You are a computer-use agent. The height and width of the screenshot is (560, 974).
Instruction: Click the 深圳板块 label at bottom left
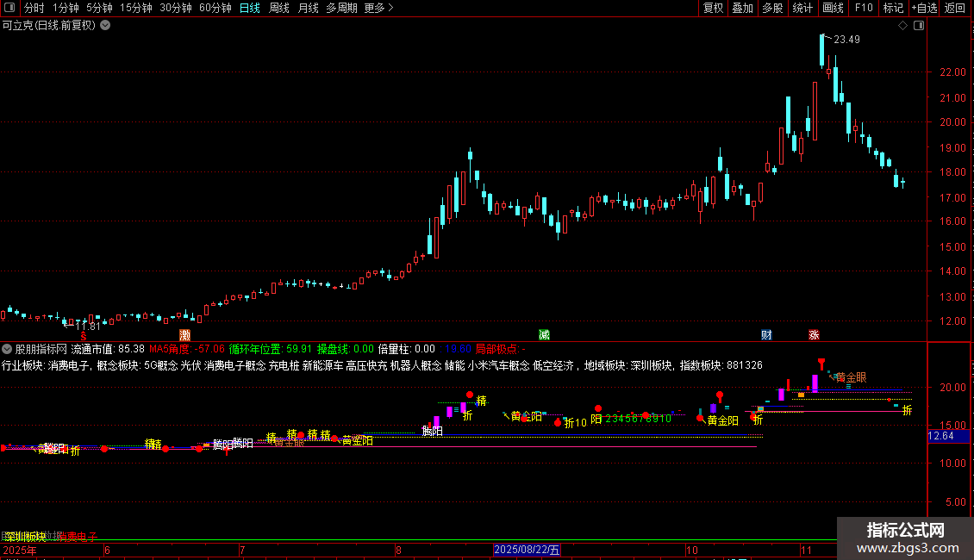pyautogui.click(x=26, y=537)
